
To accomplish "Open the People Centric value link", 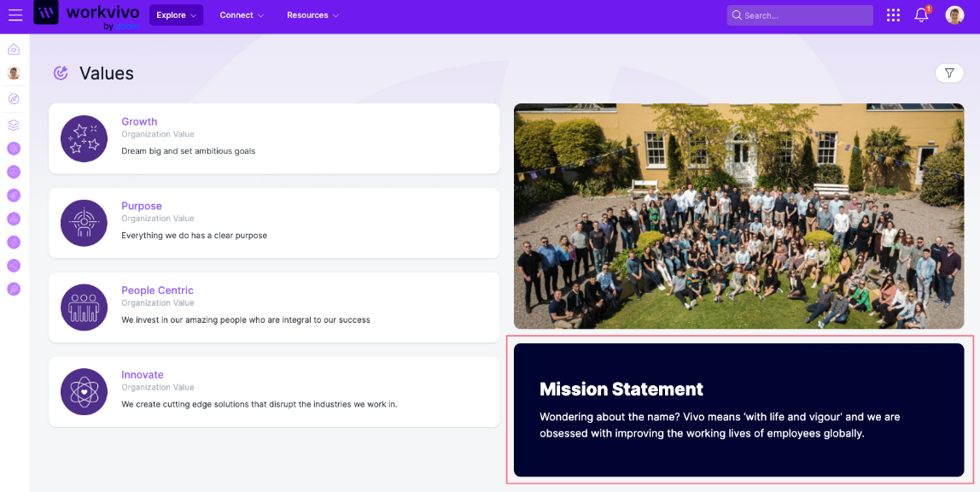I will tap(157, 290).
